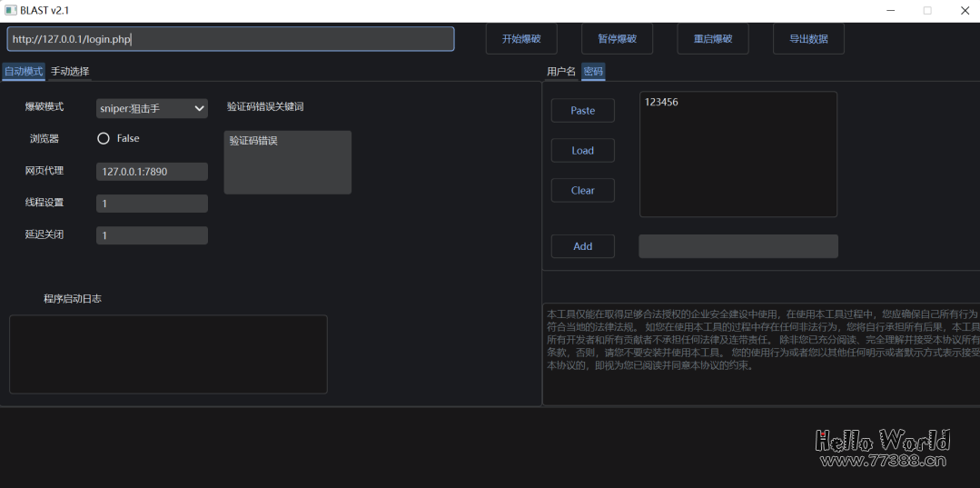
Task: Switch to the 自动模式 tab
Action: 24,71
